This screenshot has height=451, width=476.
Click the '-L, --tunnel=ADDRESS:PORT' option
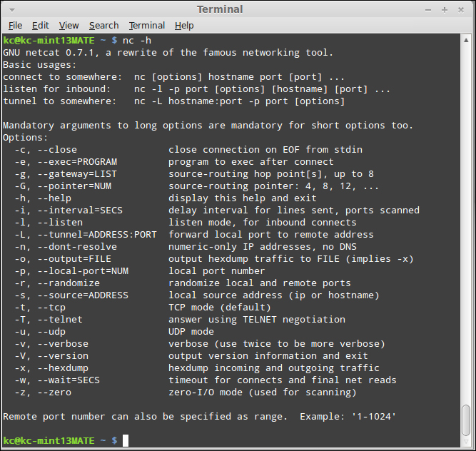tap(86, 235)
